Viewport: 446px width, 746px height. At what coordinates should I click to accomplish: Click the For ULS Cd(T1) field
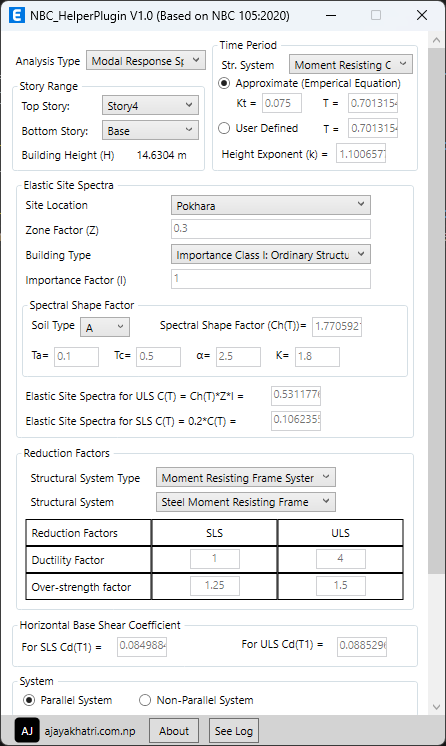(362, 647)
